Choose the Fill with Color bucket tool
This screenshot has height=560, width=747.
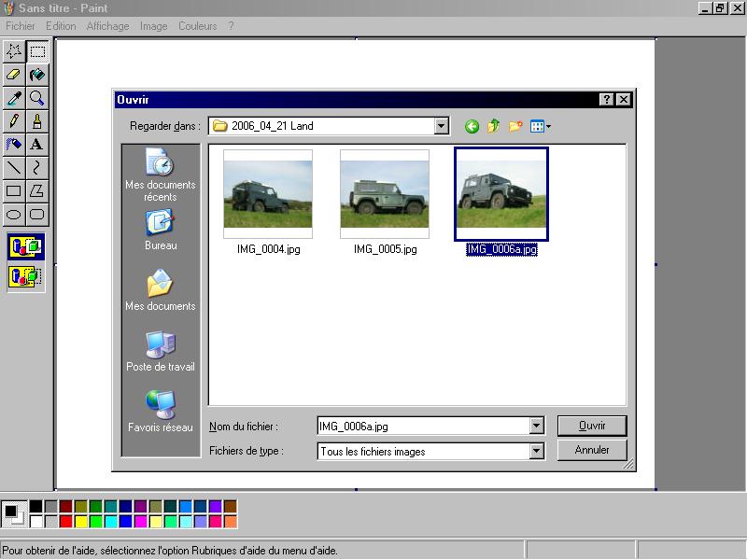36,74
